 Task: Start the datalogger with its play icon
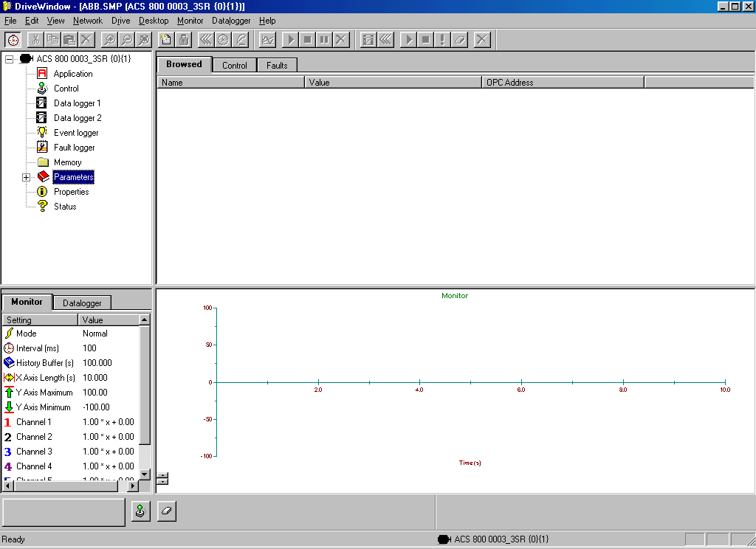point(408,40)
